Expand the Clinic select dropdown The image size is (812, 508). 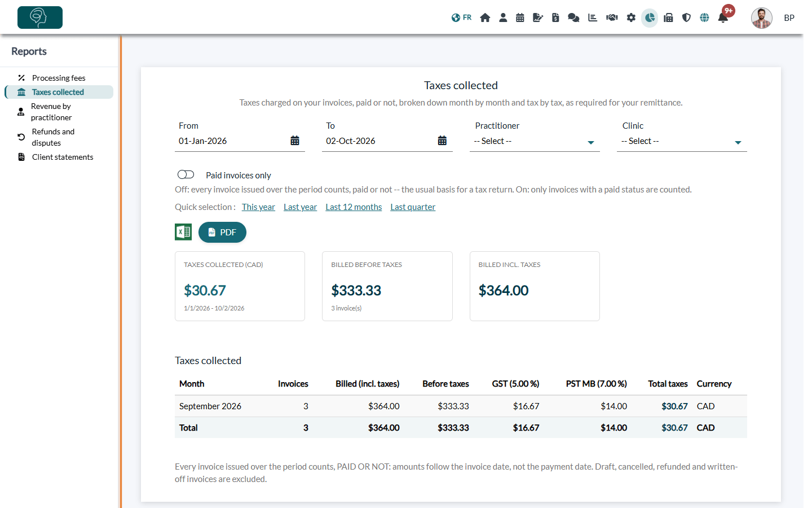coord(682,141)
